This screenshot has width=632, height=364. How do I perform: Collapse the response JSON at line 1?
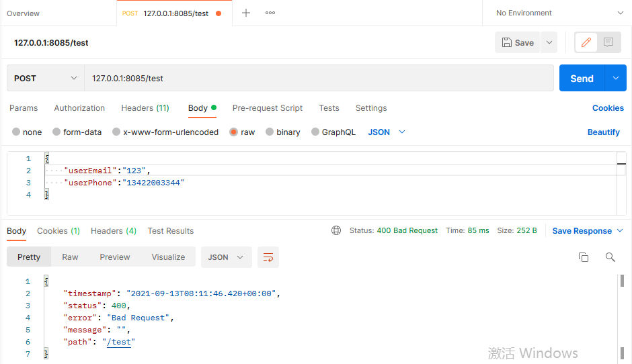click(x=46, y=281)
